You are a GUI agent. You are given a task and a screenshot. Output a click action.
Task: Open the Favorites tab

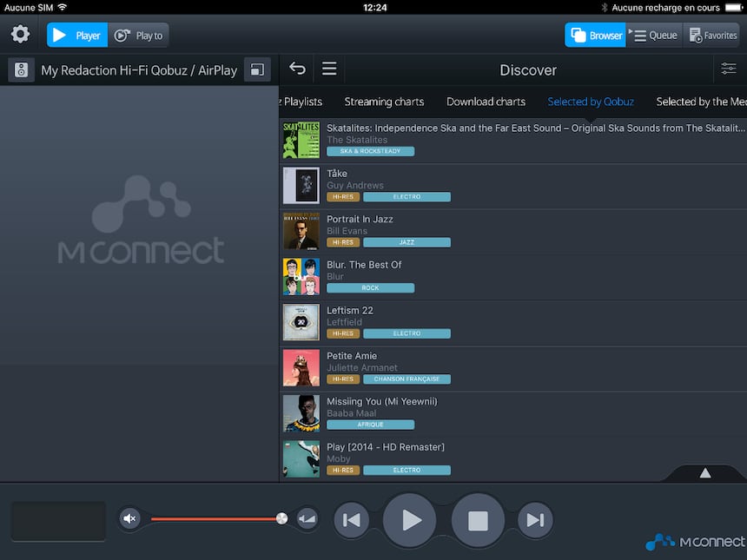tap(711, 36)
